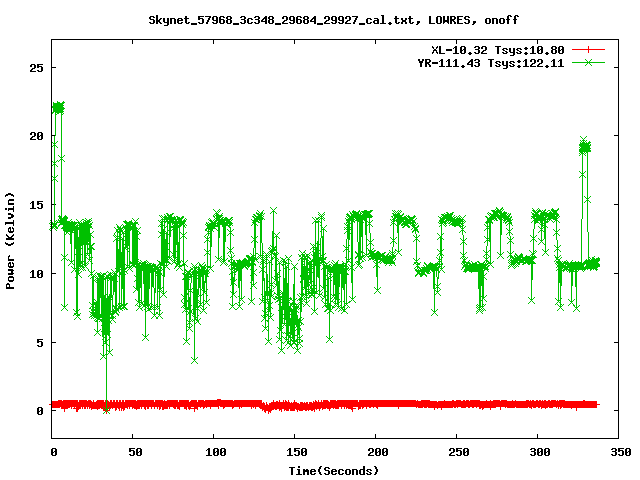Click the y-axis tick label 15
Image resolution: width=640 pixels, height=480 pixels.
(36, 205)
